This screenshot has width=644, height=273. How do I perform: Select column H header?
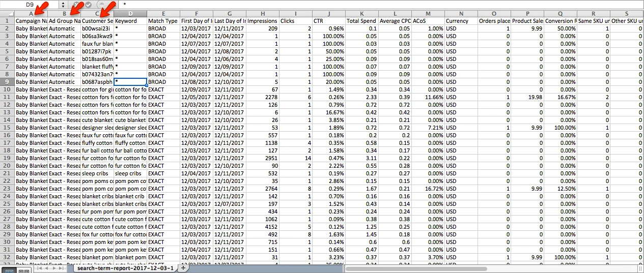tap(263, 13)
